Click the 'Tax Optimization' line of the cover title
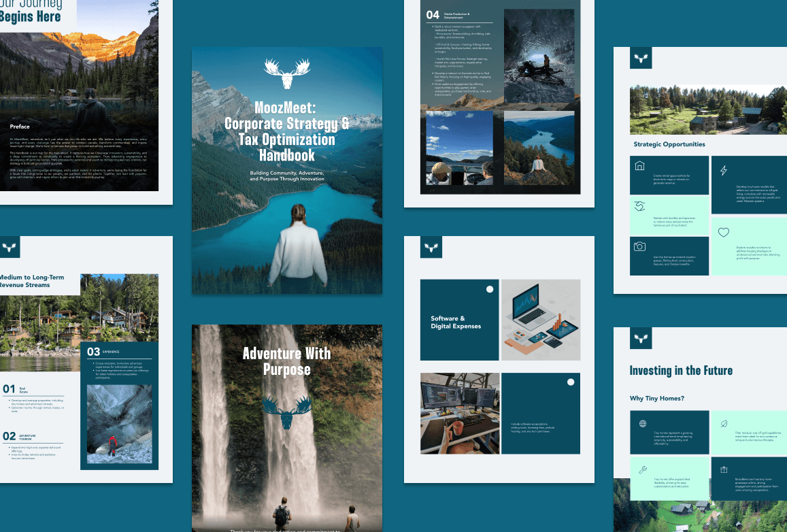The width and height of the screenshot is (787, 532). point(286,139)
